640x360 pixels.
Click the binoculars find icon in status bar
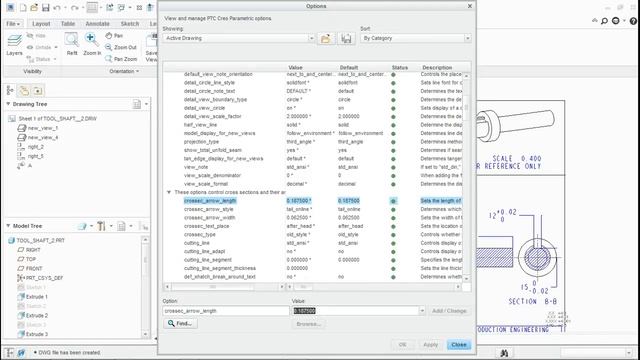(504, 353)
